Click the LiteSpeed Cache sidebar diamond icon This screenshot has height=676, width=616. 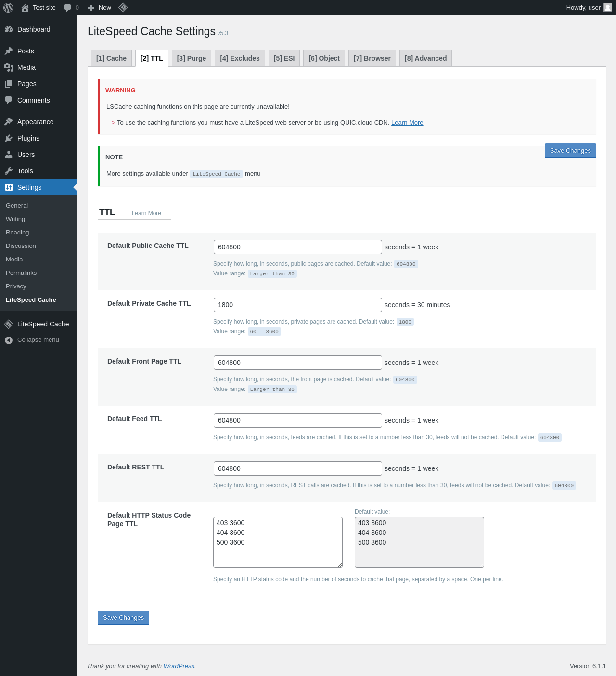pyautogui.click(x=9, y=324)
